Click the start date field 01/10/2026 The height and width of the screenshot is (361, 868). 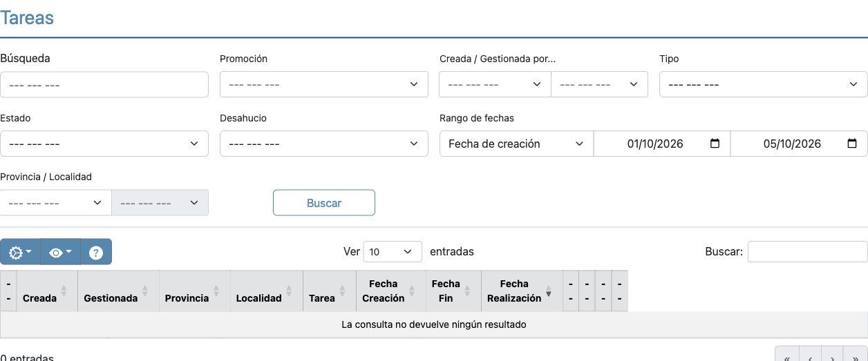(662, 144)
